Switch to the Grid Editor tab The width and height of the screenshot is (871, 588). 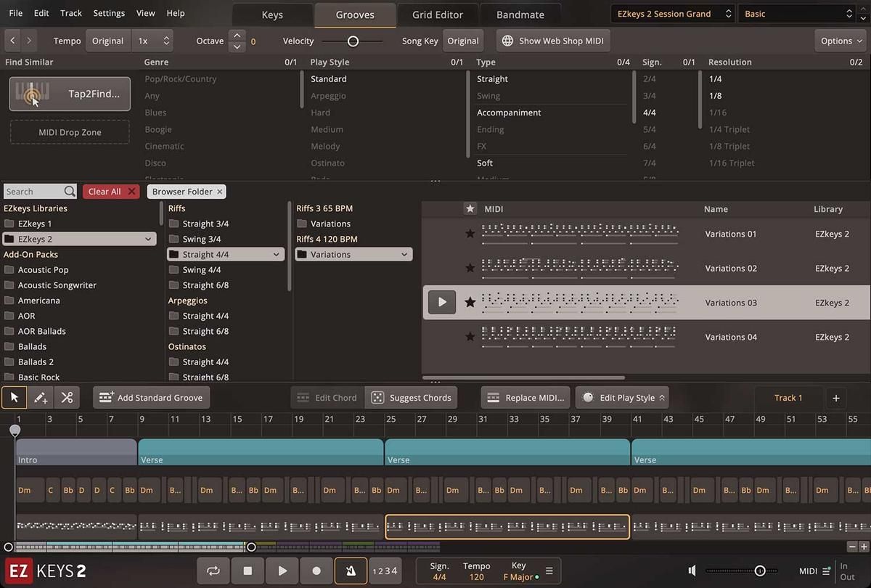[x=437, y=15]
